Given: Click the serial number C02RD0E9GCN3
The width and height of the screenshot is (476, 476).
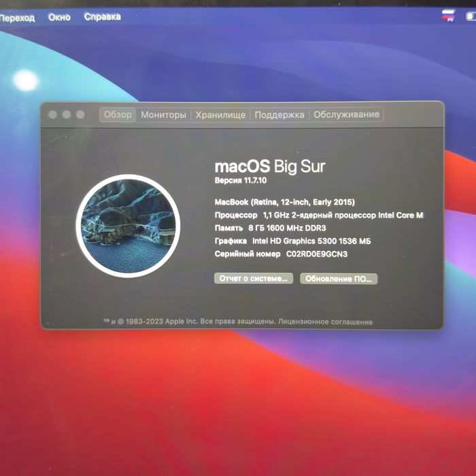Looking at the screenshot, I should (317, 254).
